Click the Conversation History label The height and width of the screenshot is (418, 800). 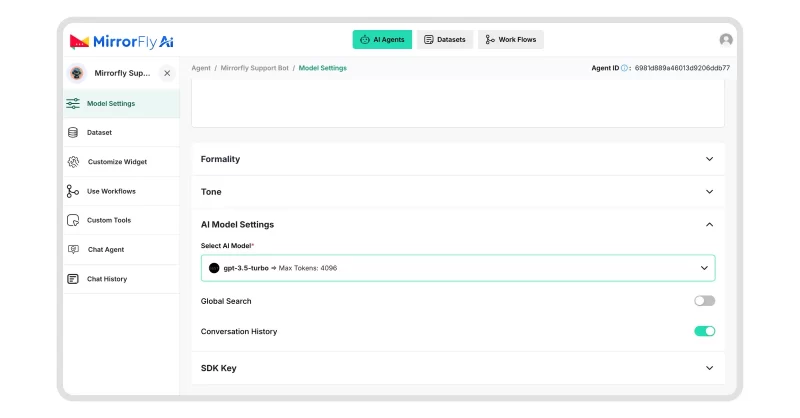[x=239, y=332]
